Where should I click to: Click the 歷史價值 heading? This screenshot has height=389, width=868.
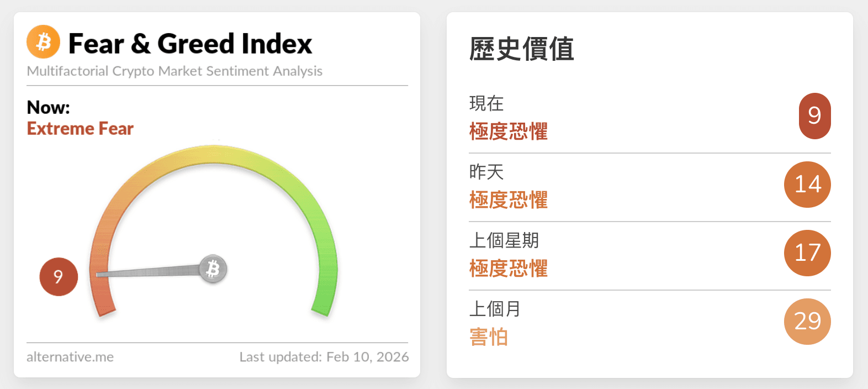[522, 49]
